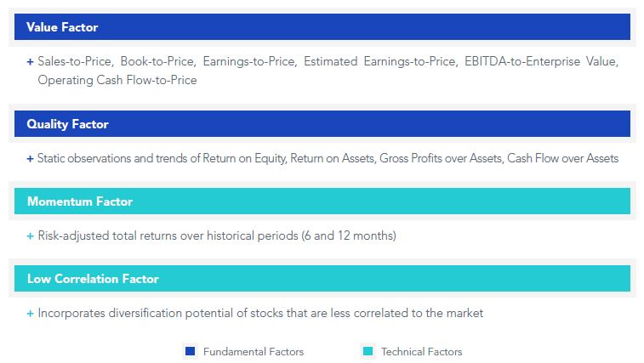The width and height of the screenshot is (644, 363).
Task: Select the Low Correlation Factor header
Action: click(x=322, y=278)
